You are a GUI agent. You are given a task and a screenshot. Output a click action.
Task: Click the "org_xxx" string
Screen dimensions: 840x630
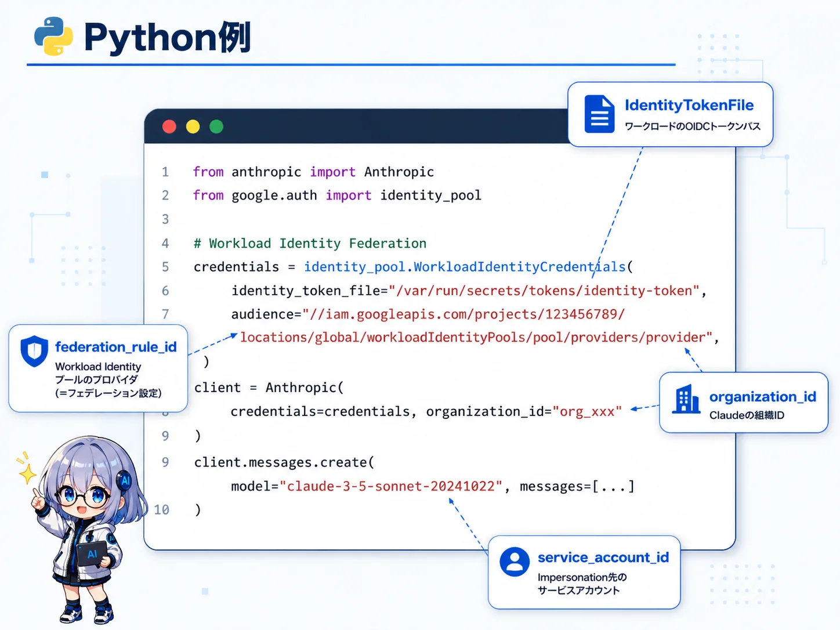[x=587, y=412]
